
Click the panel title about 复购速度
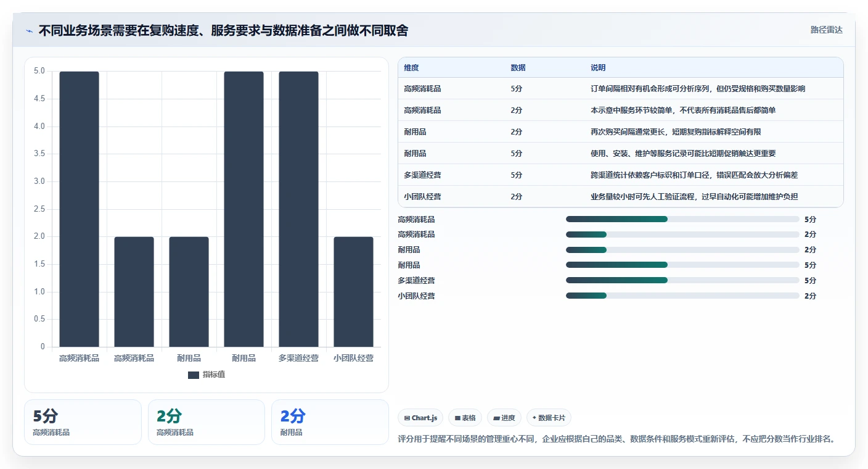tap(223, 31)
